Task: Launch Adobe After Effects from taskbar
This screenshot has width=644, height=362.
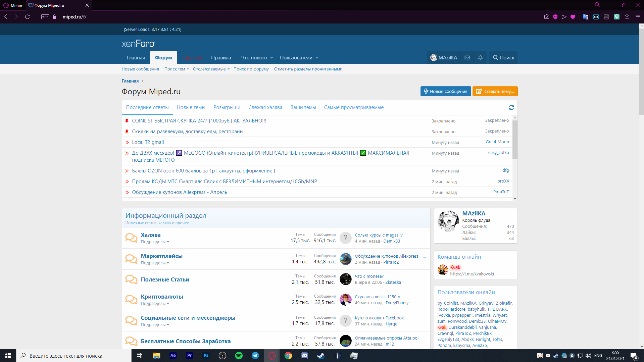Action: [x=173, y=356]
